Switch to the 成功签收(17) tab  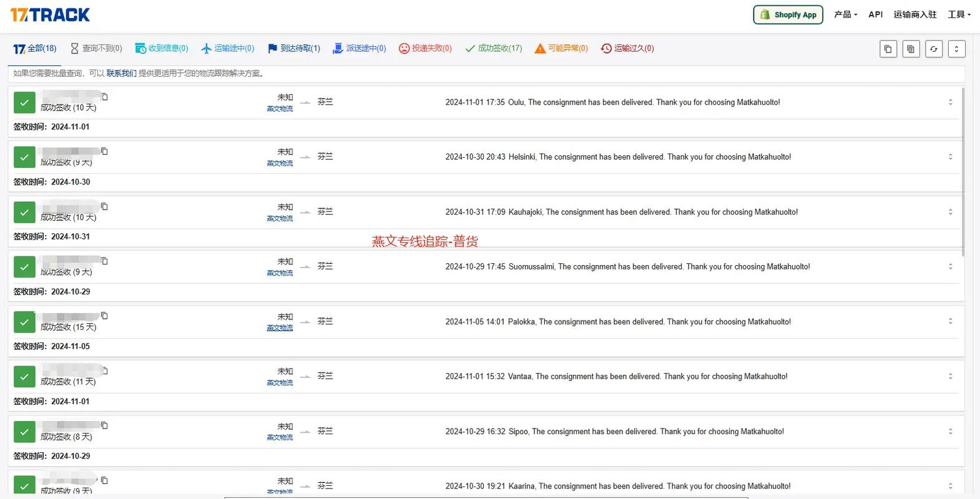point(494,48)
